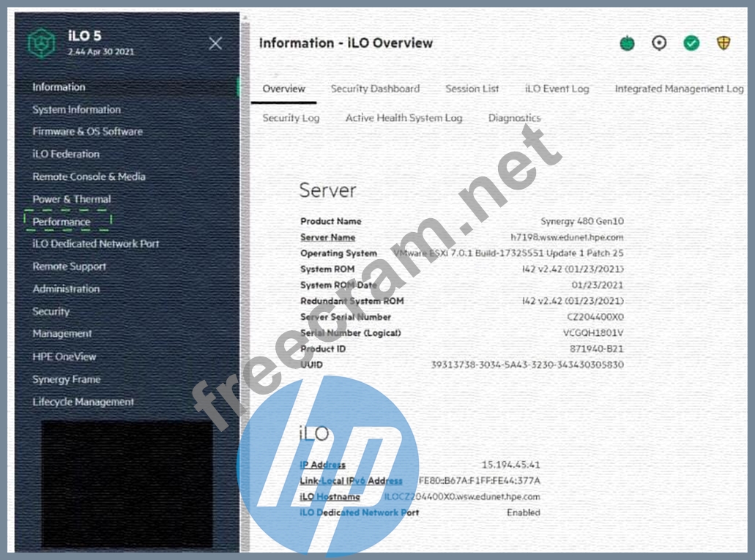Click the iLO 5 hexagon logo
The image size is (755, 560).
(x=42, y=43)
